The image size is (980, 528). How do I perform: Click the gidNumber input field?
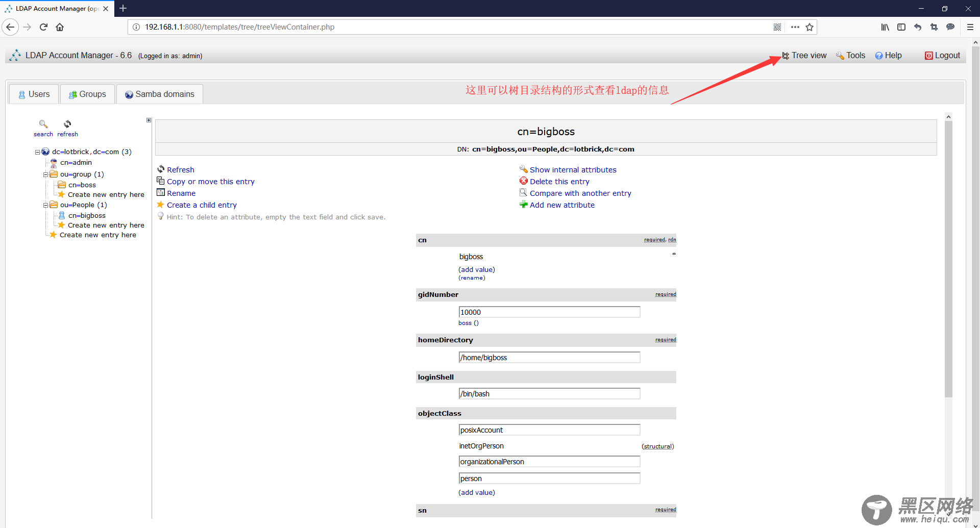click(x=549, y=312)
